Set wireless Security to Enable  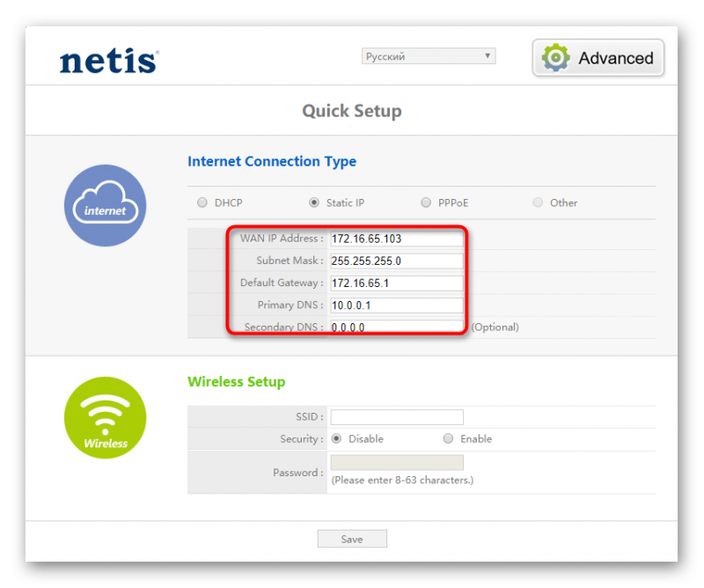(448, 438)
